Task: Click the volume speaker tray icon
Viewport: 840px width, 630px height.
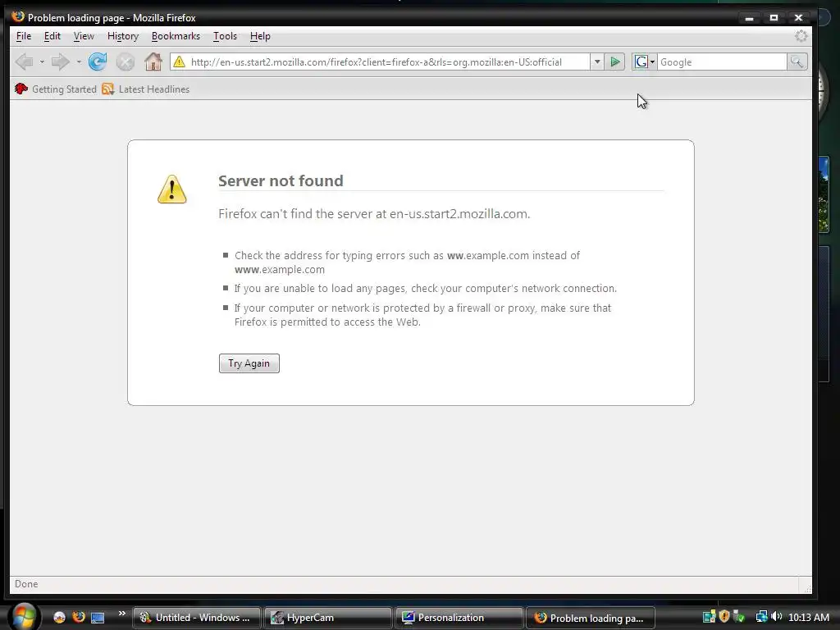Action: [777, 617]
